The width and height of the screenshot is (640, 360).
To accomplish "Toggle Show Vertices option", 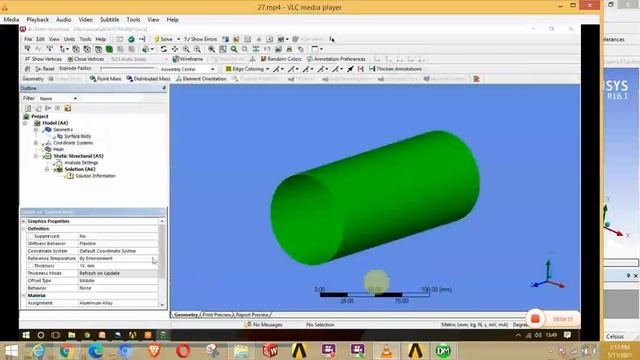I will [43, 59].
